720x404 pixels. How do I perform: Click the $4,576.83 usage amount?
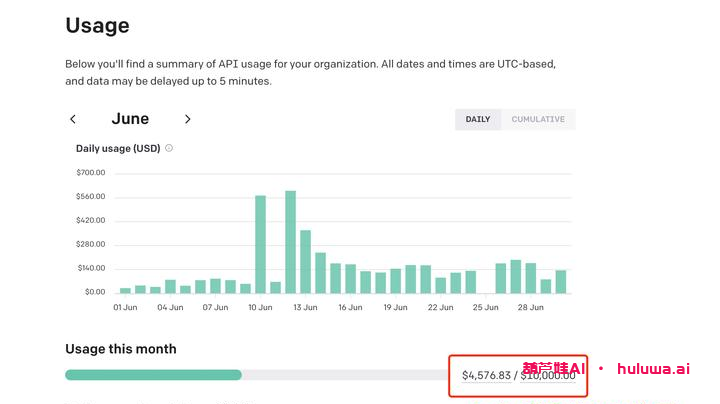point(487,375)
